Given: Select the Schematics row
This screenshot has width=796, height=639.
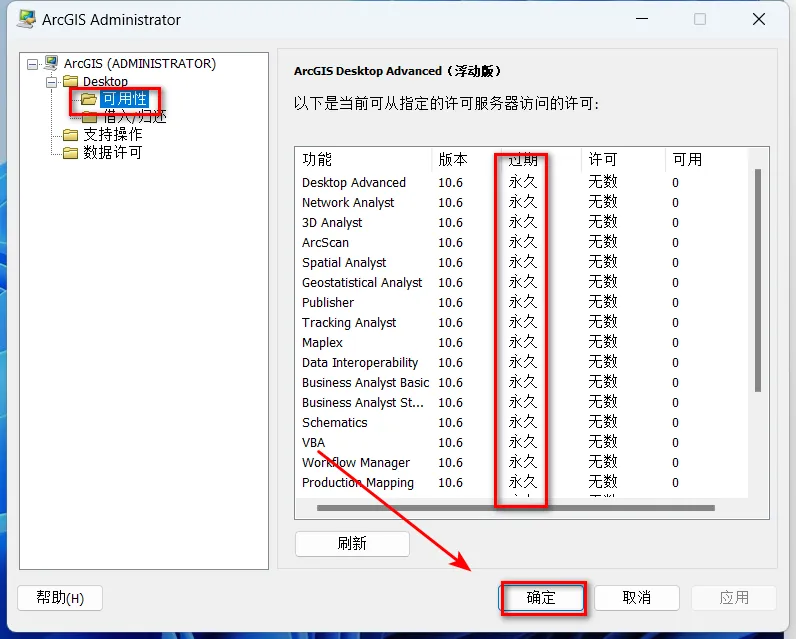Looking at the screenshot, I should (522, 422).
